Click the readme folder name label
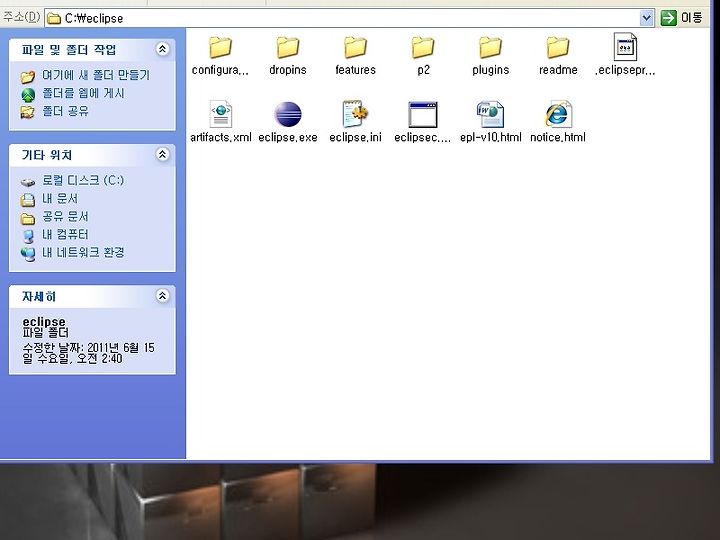The width and height of the screenshot is (720, 540). tap(558, 70)
